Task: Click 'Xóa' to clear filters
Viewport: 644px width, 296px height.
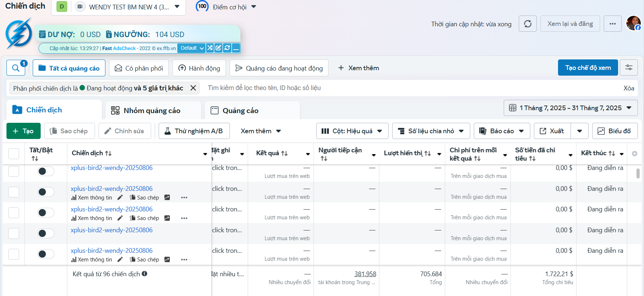Action: click(x=629, y=88)
